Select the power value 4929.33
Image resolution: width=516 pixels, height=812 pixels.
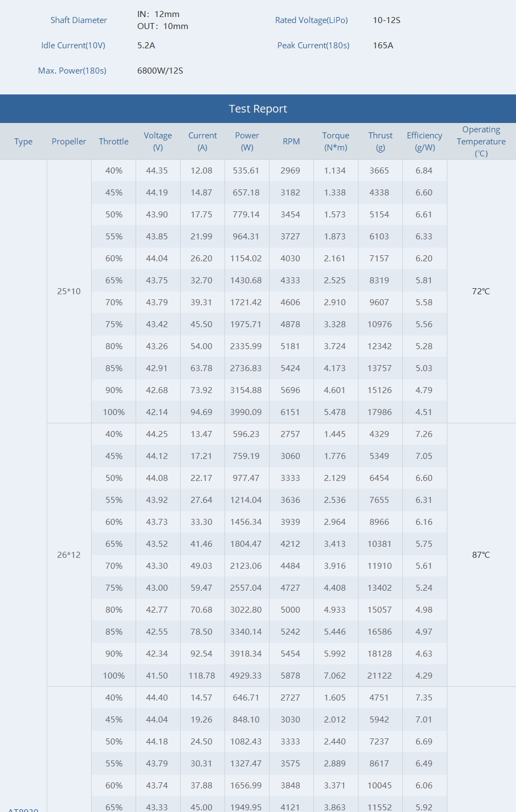pos(246,676)
